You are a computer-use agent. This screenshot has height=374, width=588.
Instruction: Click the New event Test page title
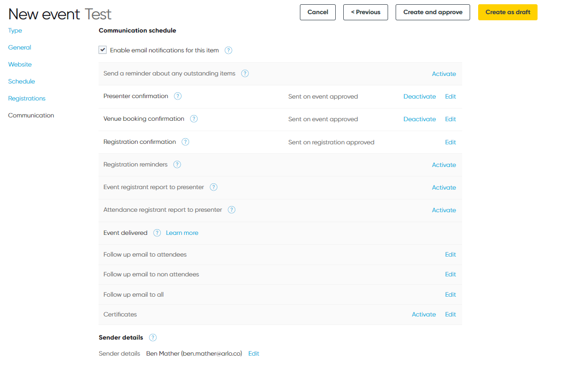tap(60, 14)
